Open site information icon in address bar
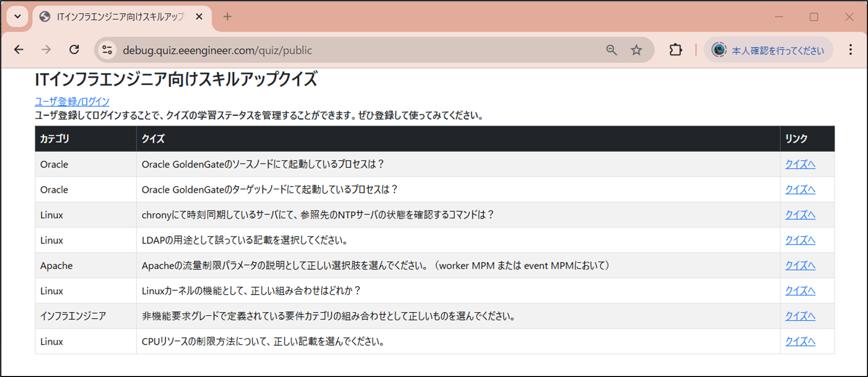This screenshot has width=868, height=377. click(107, 50)
